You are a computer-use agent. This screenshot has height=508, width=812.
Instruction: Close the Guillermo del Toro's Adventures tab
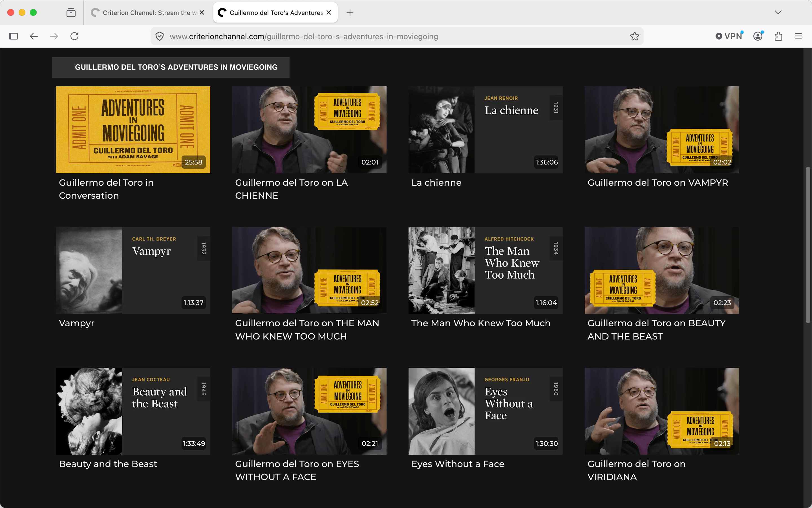coord(329,12)
